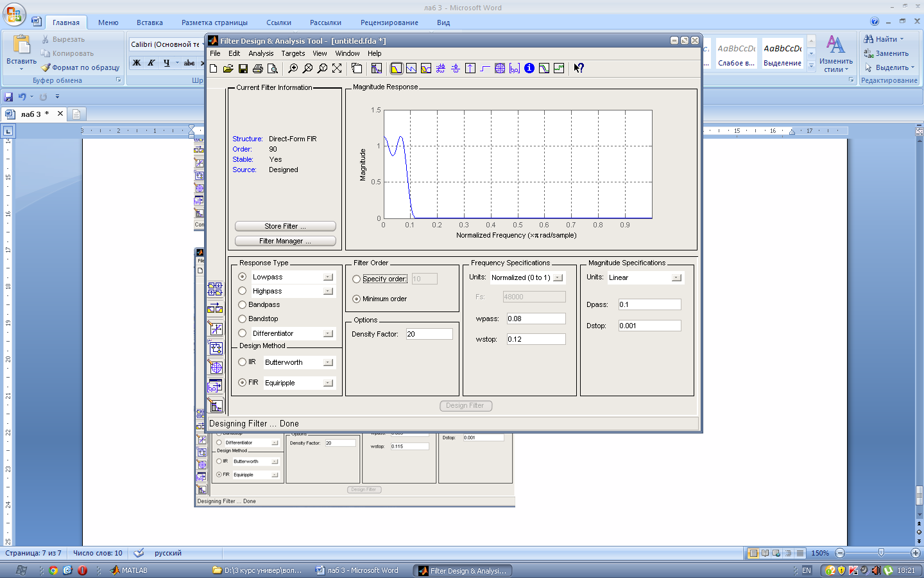Click the New filter design session icon
The width and height of the screenshot is (924, 578).
tap(214, 68)
